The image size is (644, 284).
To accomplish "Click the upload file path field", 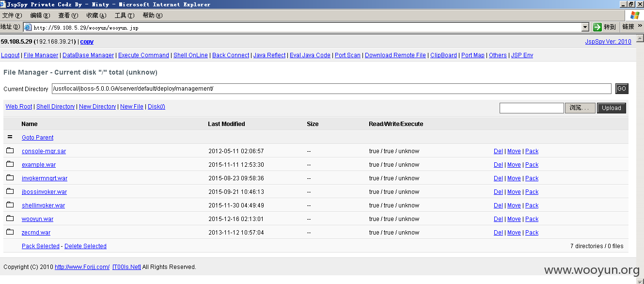I will (532, 108).
